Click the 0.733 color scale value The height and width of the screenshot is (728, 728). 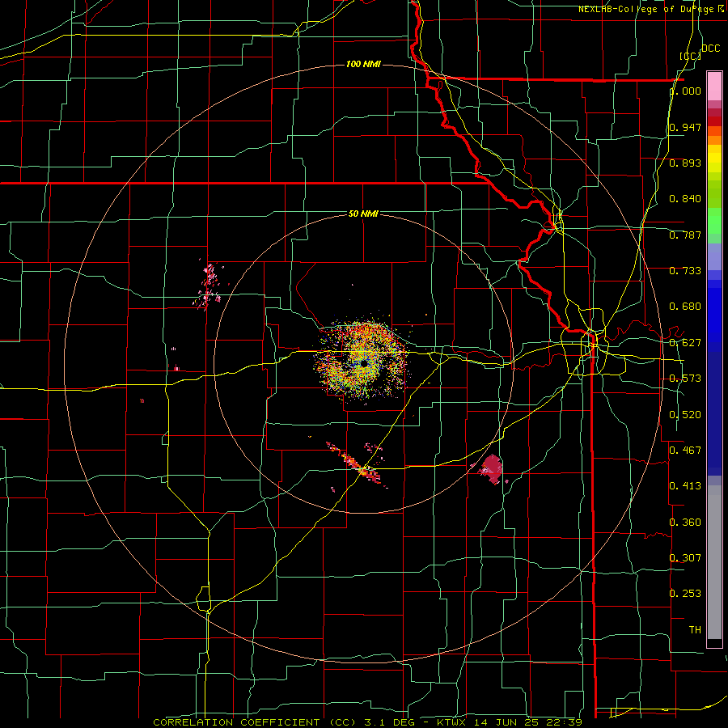pos(685,271)
